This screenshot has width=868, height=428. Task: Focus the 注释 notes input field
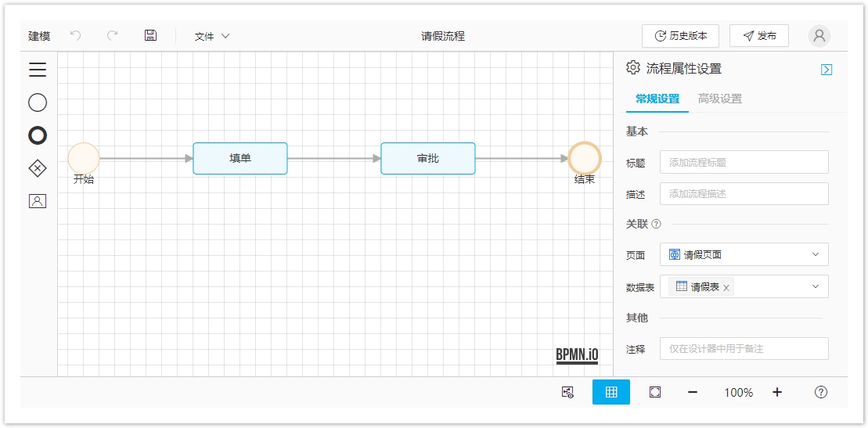744,349
